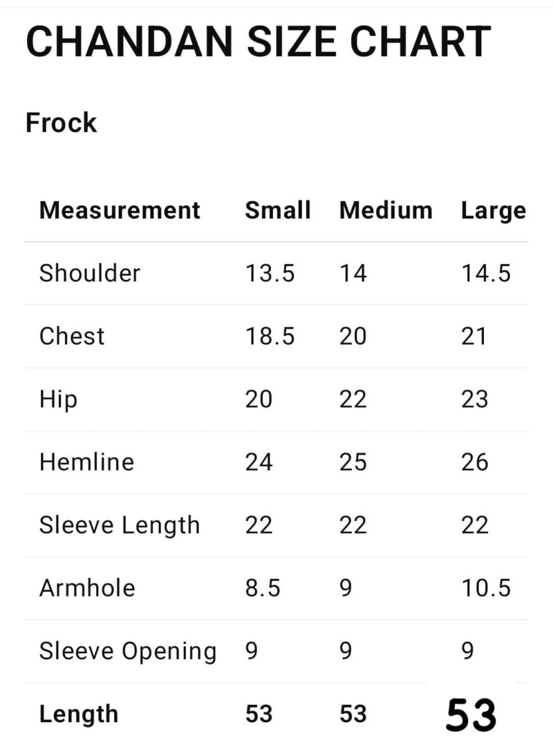The width and height of the screenshot is (553, 756).
Task: Click the Armhole row label
Action: click(x=87, y=588)
